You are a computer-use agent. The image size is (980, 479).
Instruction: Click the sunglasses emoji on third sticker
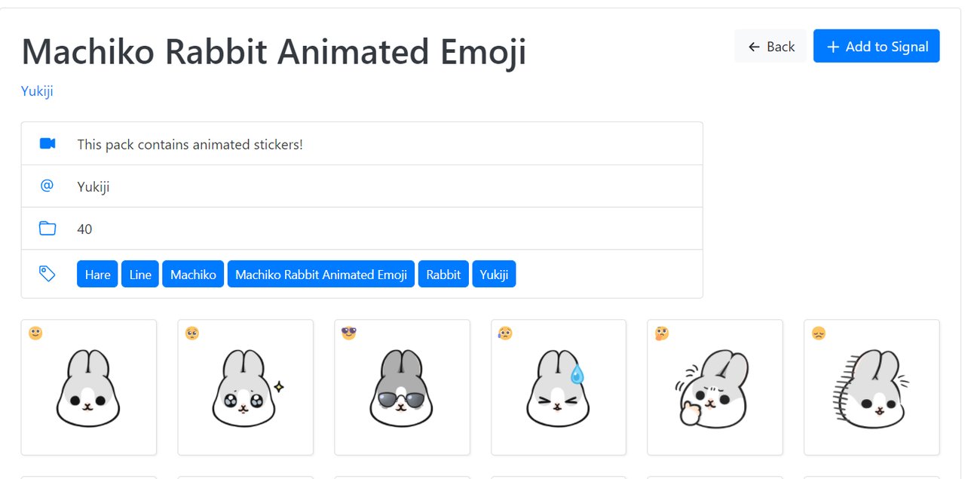[x=349, y=333]
